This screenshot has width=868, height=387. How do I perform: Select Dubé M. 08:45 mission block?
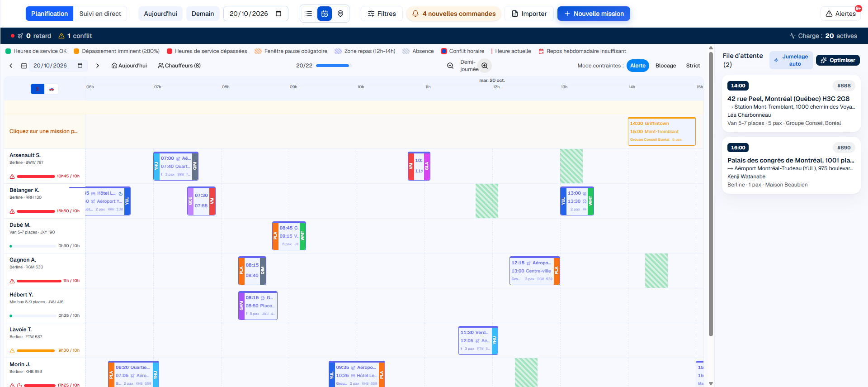tap(289, 236)
